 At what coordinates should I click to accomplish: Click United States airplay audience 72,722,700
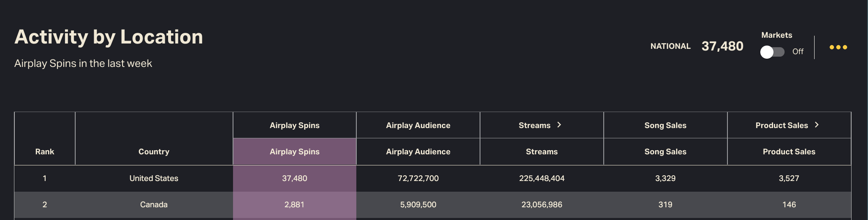[418, 178]
